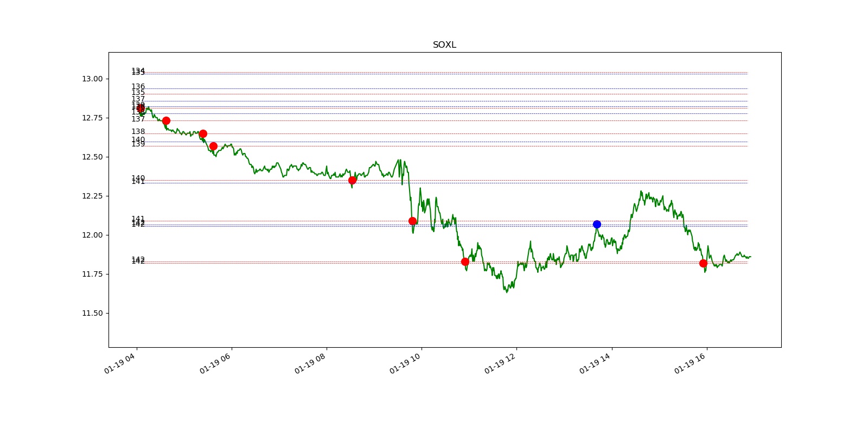The height and width of the screenshot is (434, 868).
Task: Select the red marker at 11.82 near 16:00
Action: click(703, 263)
